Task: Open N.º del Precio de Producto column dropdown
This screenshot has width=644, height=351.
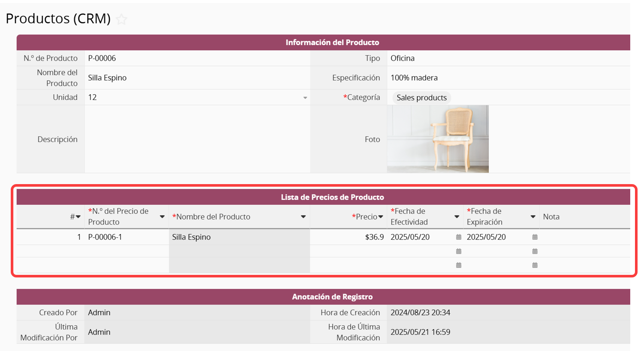Action: coord(162,217)
